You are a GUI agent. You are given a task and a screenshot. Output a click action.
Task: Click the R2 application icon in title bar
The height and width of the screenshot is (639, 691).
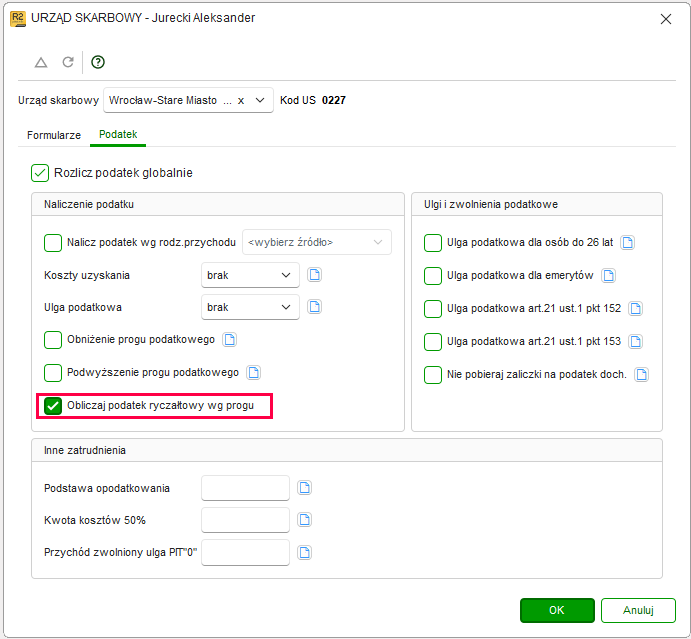(18, 19)
